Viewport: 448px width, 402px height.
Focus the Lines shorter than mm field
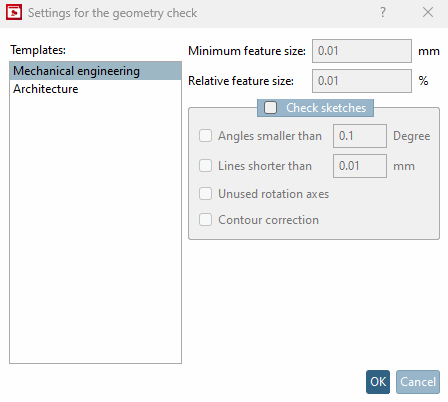tap(360, 166)
